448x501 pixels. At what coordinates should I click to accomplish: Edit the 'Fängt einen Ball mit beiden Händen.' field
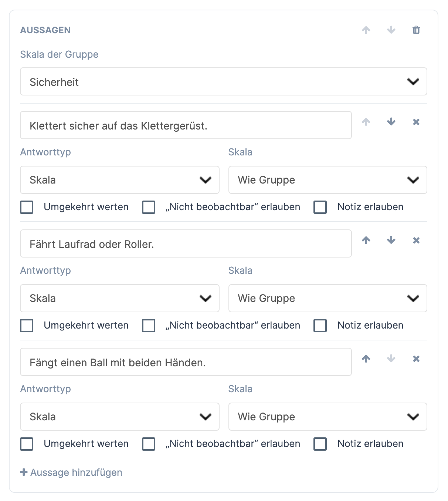pos(186,362)
